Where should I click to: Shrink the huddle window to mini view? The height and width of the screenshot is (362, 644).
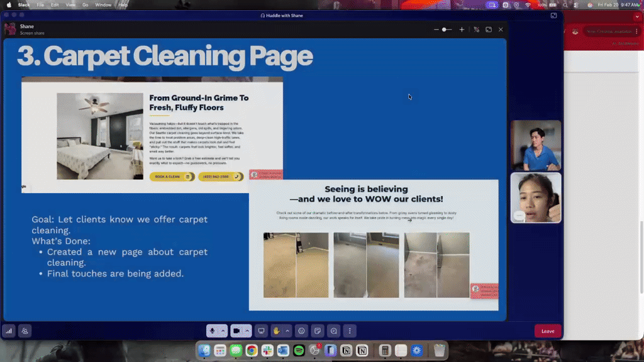(x=553, y=16)
